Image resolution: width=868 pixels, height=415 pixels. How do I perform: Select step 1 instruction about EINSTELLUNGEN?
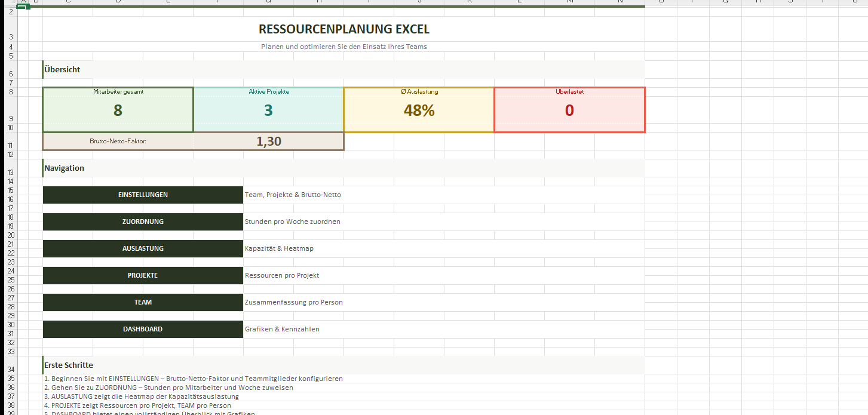coord(194,379)
